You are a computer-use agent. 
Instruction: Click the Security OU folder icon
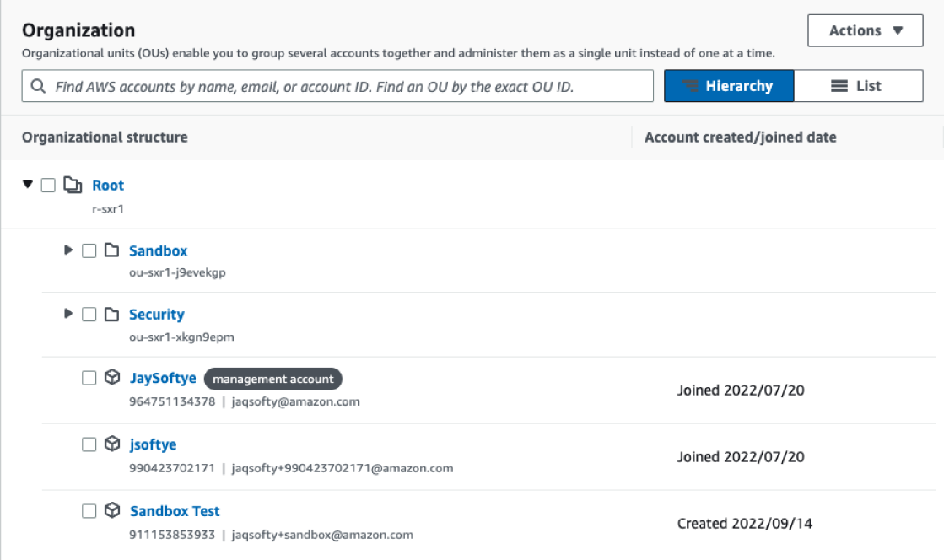[x=111, y=315]
